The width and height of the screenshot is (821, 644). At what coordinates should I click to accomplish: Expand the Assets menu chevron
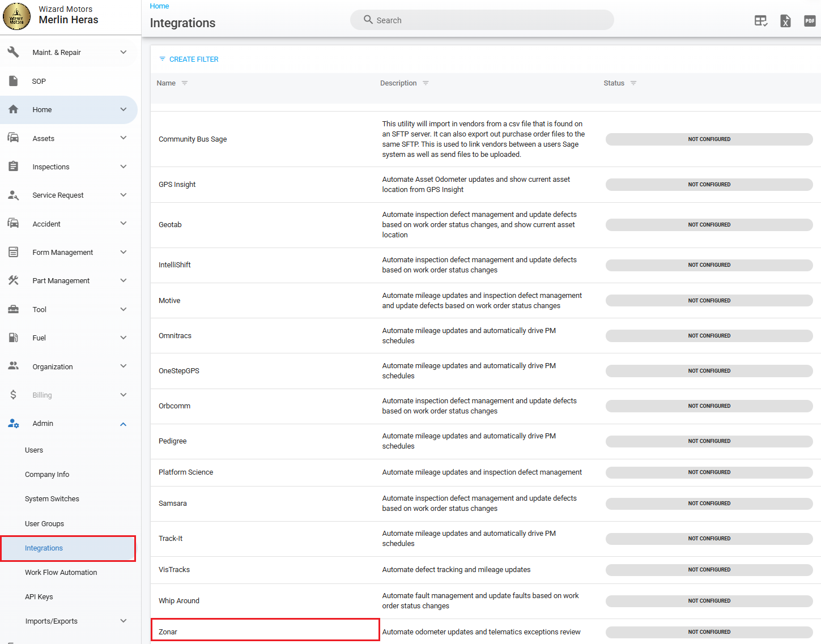[x=124, y=138]
